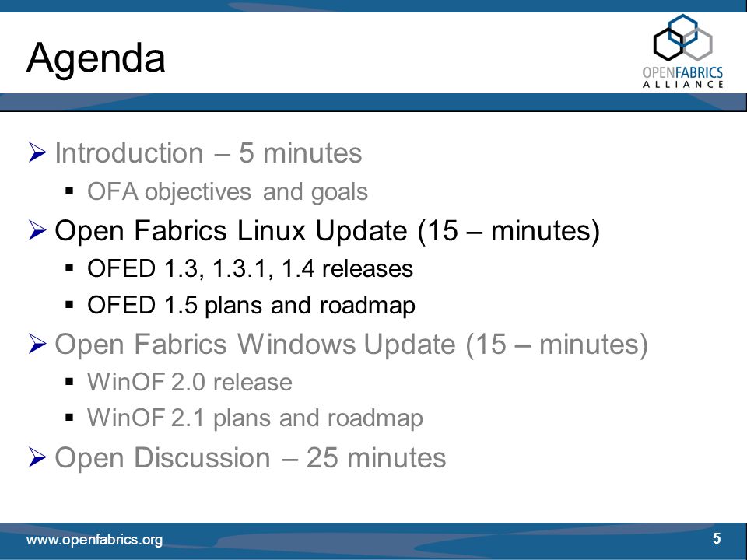Click the square bullet before WinOF 2.0 release
This screenshot has width=747, height=560.
(69, 381)
